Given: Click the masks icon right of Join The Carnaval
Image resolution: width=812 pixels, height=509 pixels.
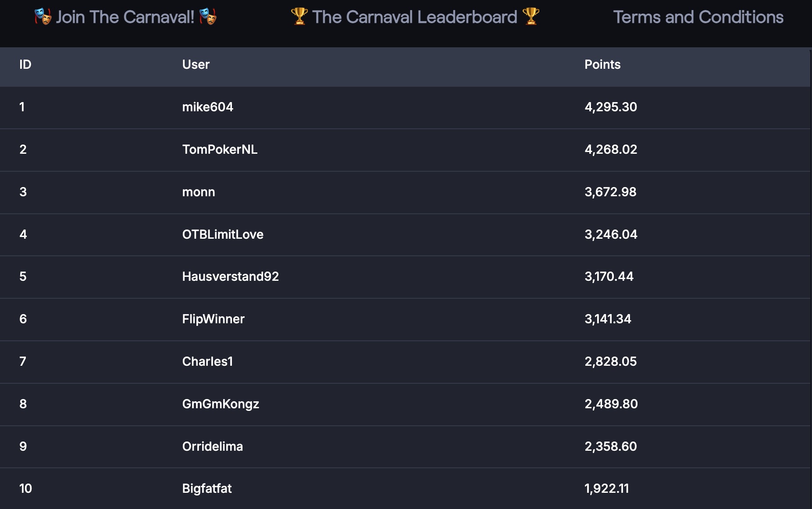Looking at the screenshot, I should coord(208,17).
